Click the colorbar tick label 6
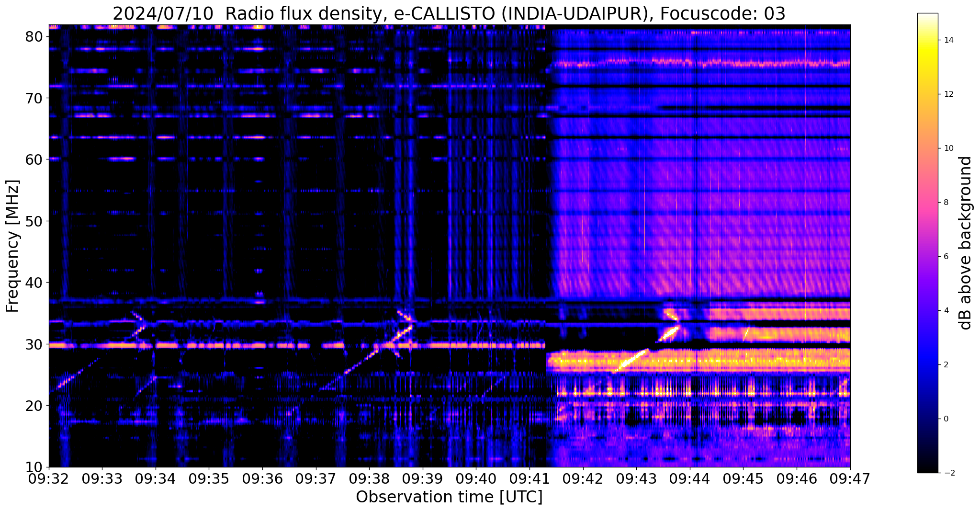Viewport: 980px width, 511px height. click(945, 257)
